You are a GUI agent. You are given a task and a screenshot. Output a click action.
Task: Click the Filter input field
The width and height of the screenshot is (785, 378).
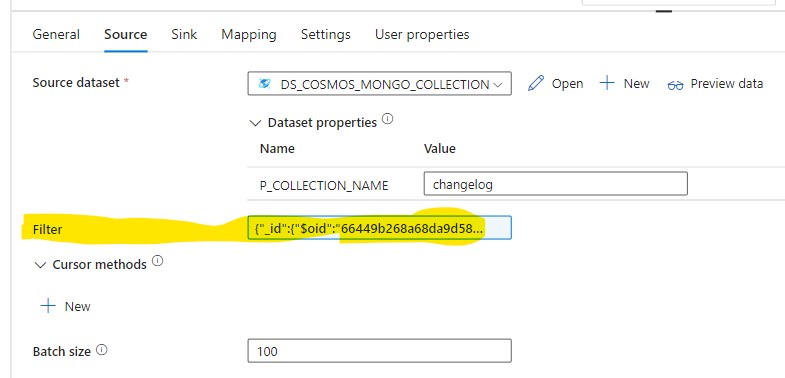tap(379, 228)
